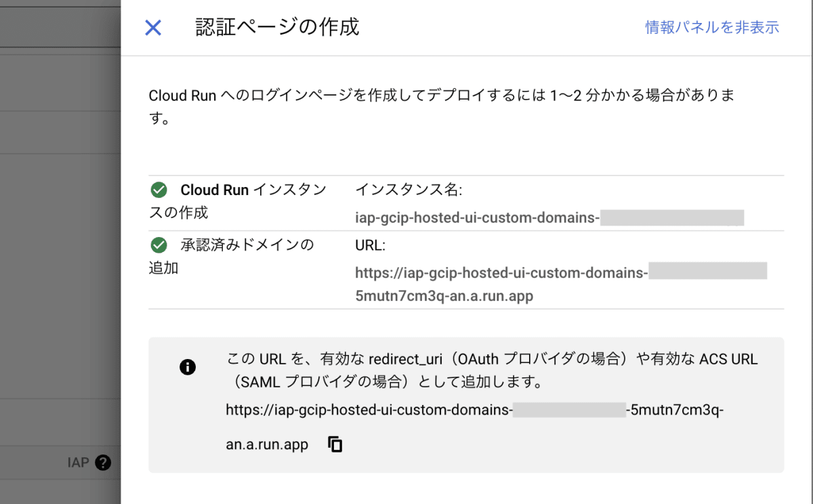Click the an.a.run.app text beside copy icon

(x=267, y=444)
